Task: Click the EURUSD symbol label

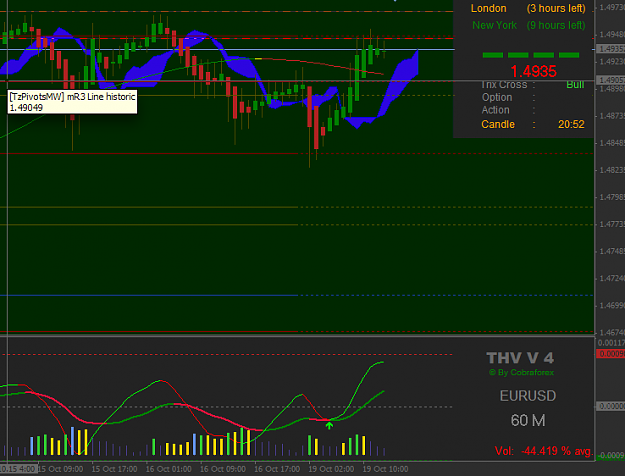Action: click(x=528, y=396)
